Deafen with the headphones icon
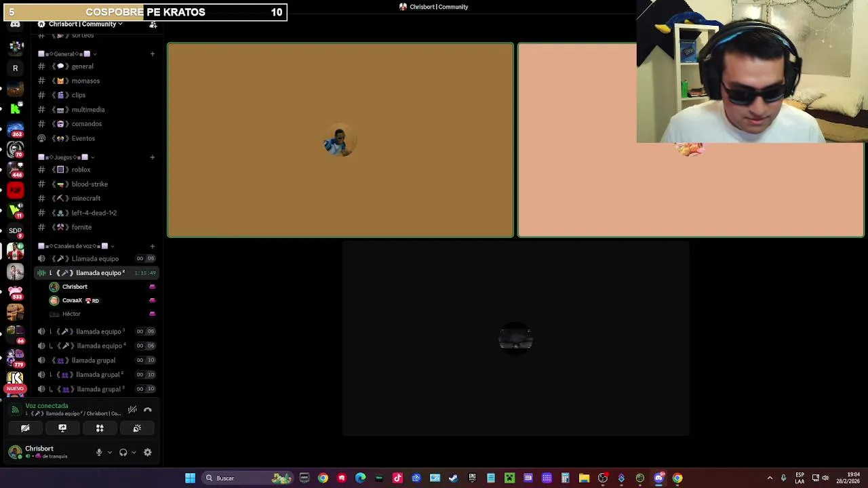This screenshot has width=868, height=488. (x=123, y=453)
